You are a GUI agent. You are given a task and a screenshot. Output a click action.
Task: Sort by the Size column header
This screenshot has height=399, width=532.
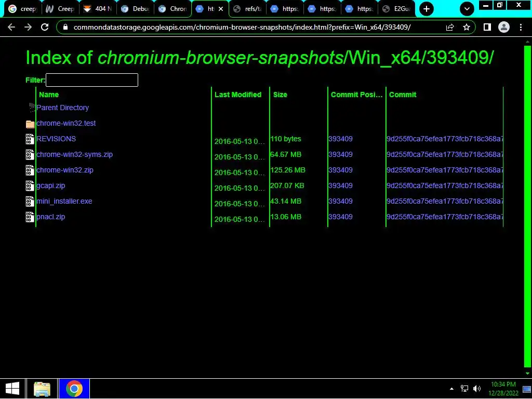coord(280,95)
